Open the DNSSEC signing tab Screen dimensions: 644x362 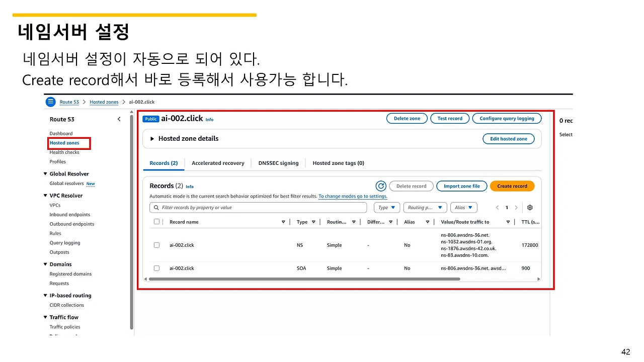click(x=278, y=163)
